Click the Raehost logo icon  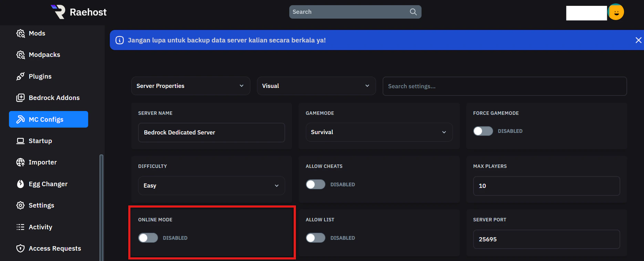coord(58,12)
